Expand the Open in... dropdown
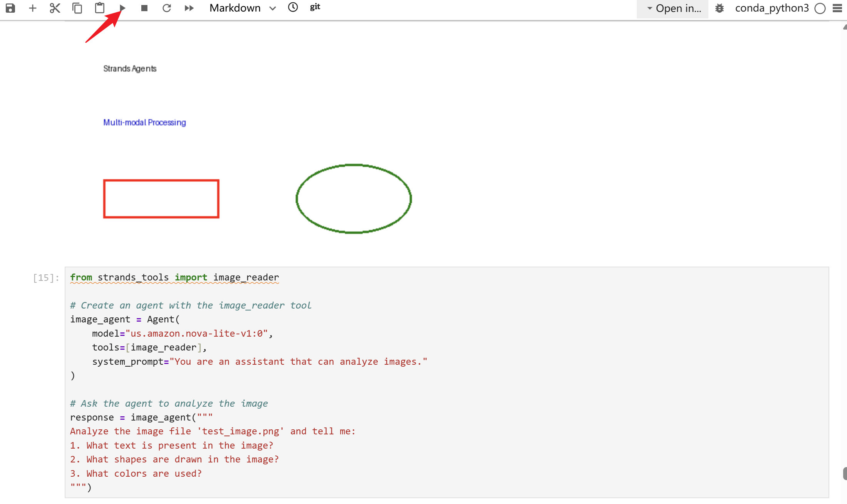This screenshot has height=504, width=847. pos(673,8)
